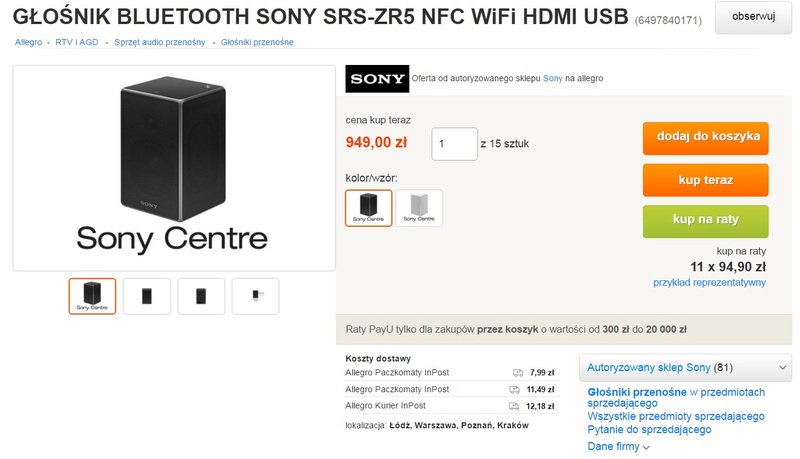Open second speaker thumbnail image

pyautogui.click(x=147, y=296)
